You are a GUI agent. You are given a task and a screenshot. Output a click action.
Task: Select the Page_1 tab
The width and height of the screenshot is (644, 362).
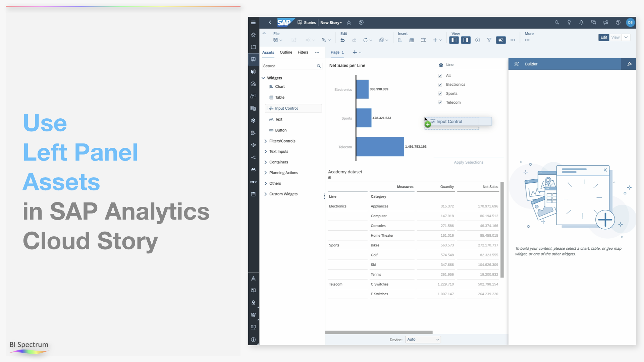tap(337, 52)
